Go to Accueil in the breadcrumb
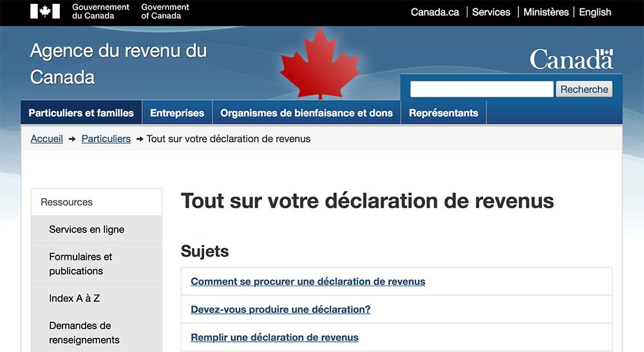The height and width of the screenshot is (352, 644). (47, 139)
